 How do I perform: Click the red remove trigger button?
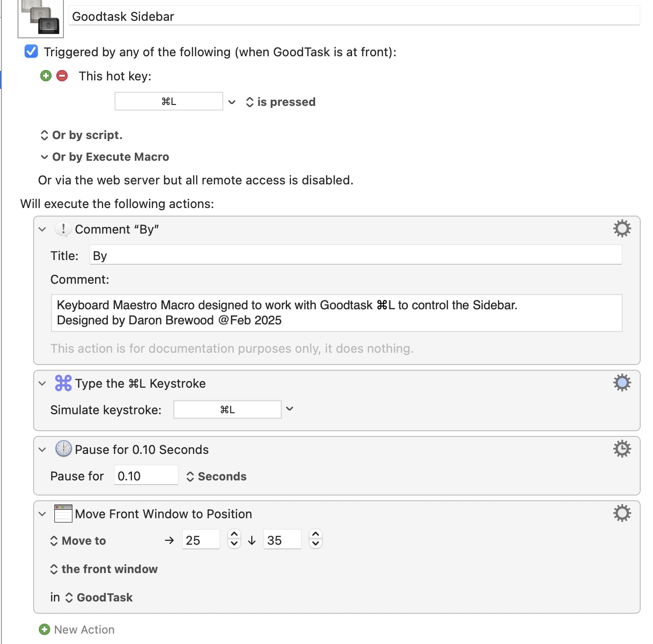[x=62, y=76]
